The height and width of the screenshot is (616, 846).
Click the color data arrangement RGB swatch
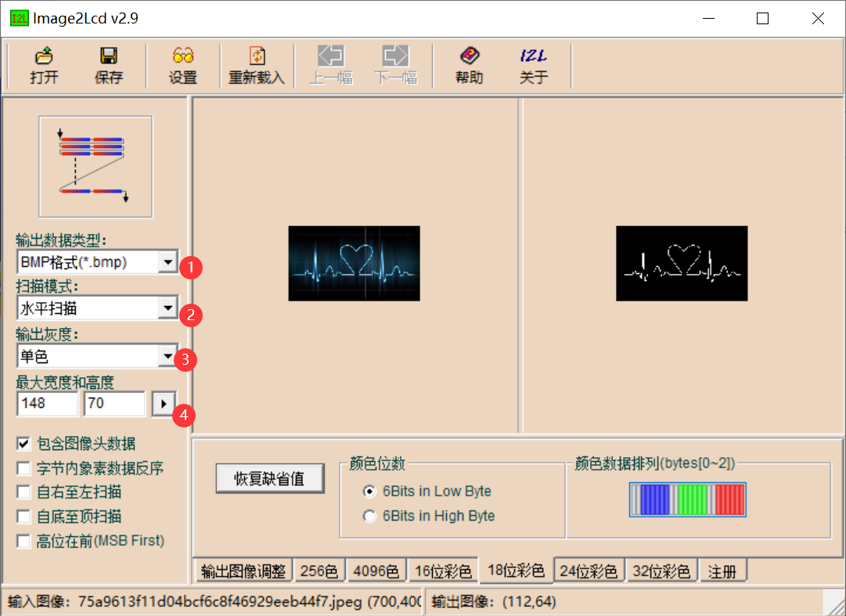687,499
